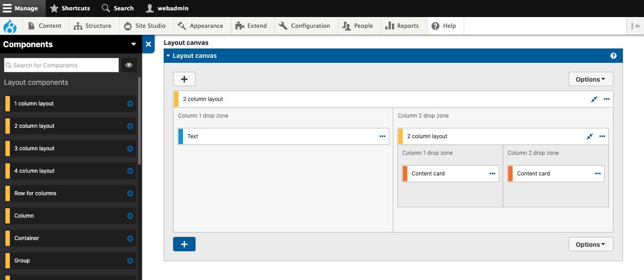
Task: Open nested 2 column layout more menu
Action: point(602,136)
